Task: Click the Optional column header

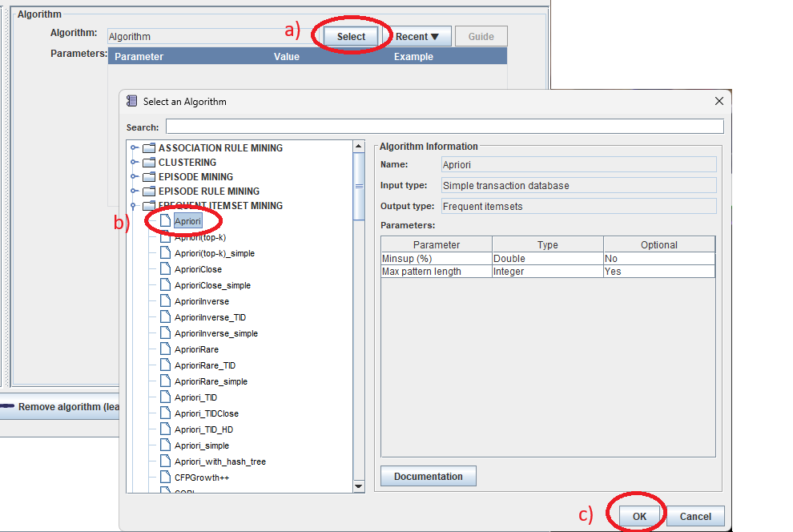Action: coord(659,244)
